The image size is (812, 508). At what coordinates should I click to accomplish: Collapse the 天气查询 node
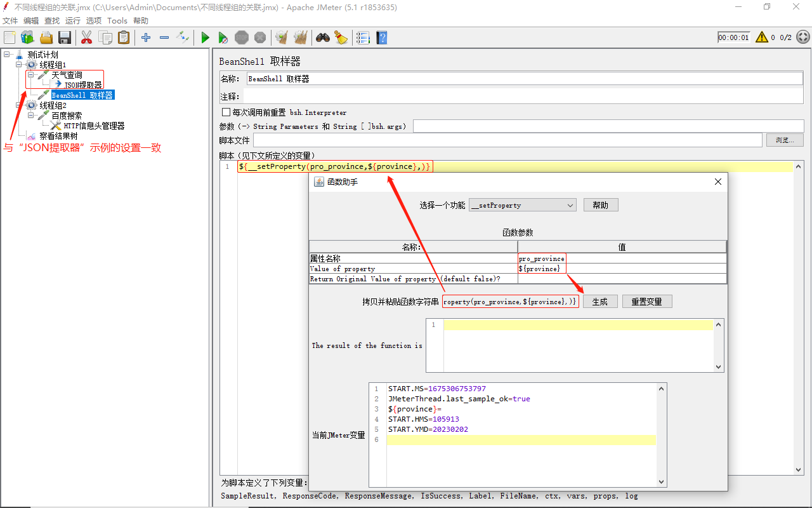point(30,75)
